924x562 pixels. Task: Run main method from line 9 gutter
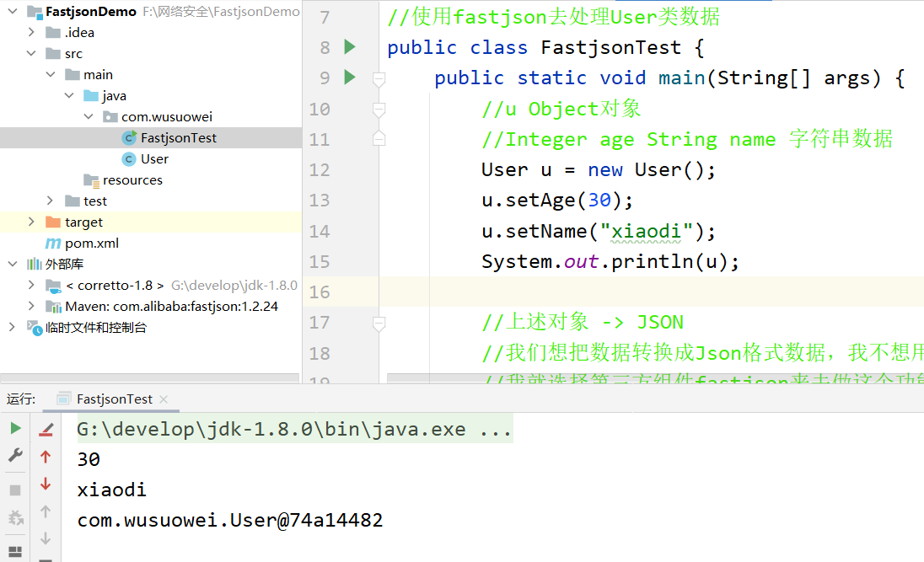point(350,78)
